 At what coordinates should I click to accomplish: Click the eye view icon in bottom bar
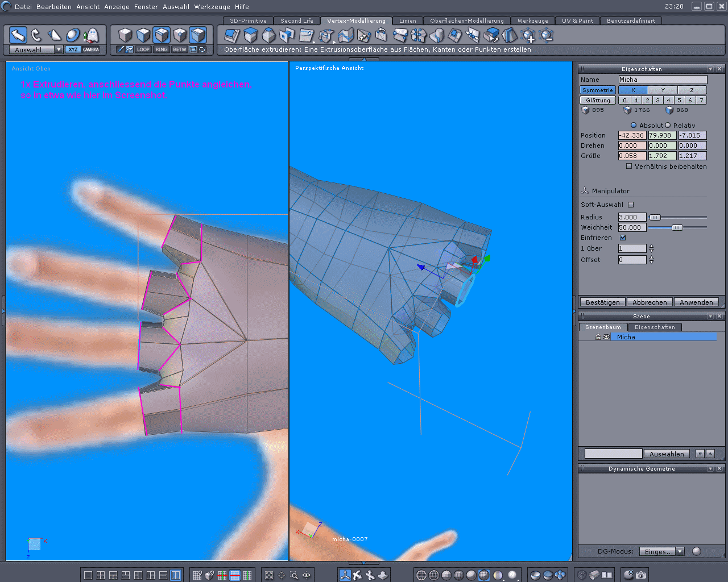307,575
